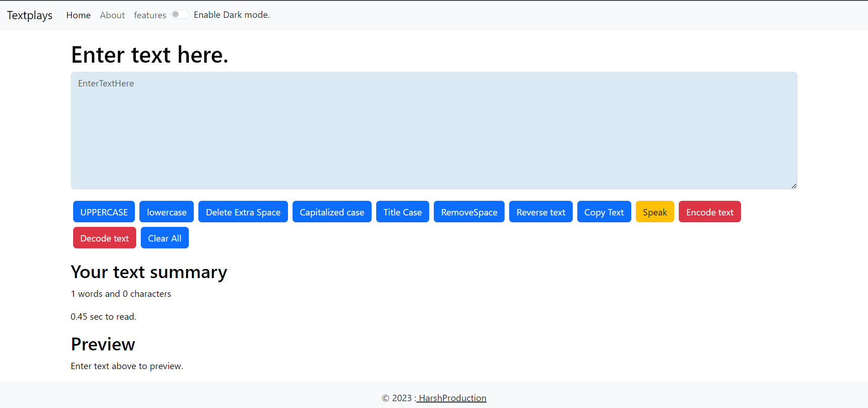Click inside the EnterTextHere text area
This screenshot has width=868, height=408.
coord(434,130)
